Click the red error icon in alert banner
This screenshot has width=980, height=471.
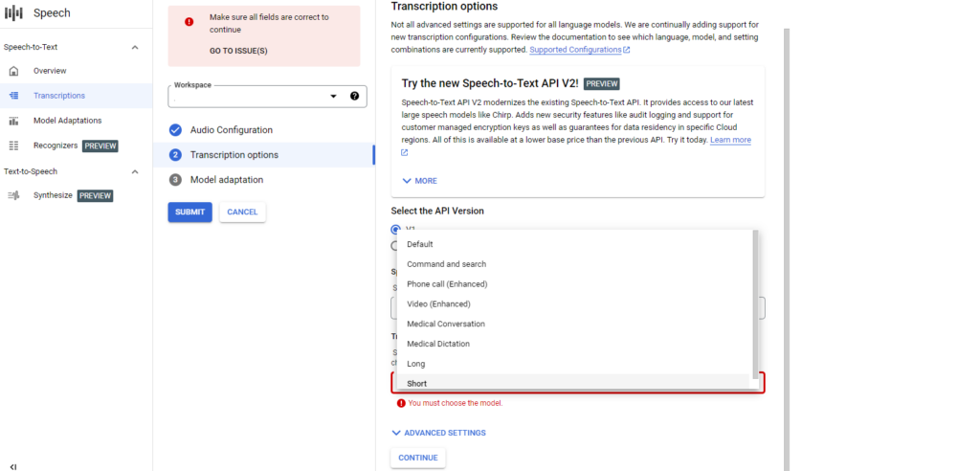[x=189, y=22]
